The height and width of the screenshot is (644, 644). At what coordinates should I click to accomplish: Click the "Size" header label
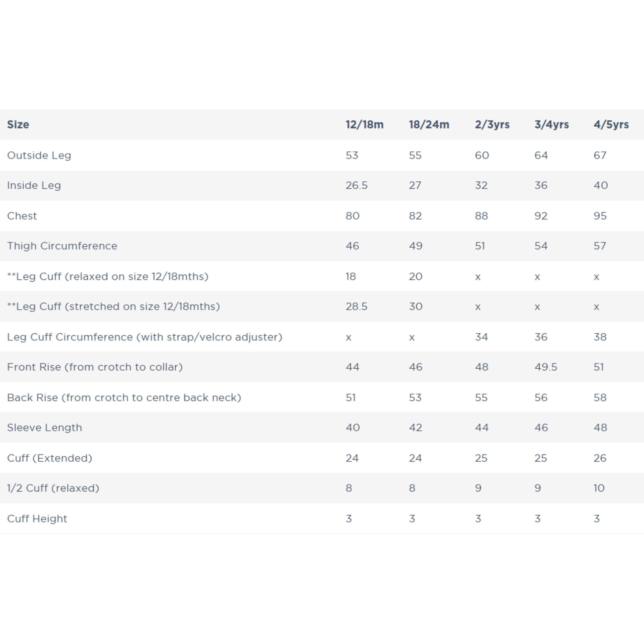18,125
